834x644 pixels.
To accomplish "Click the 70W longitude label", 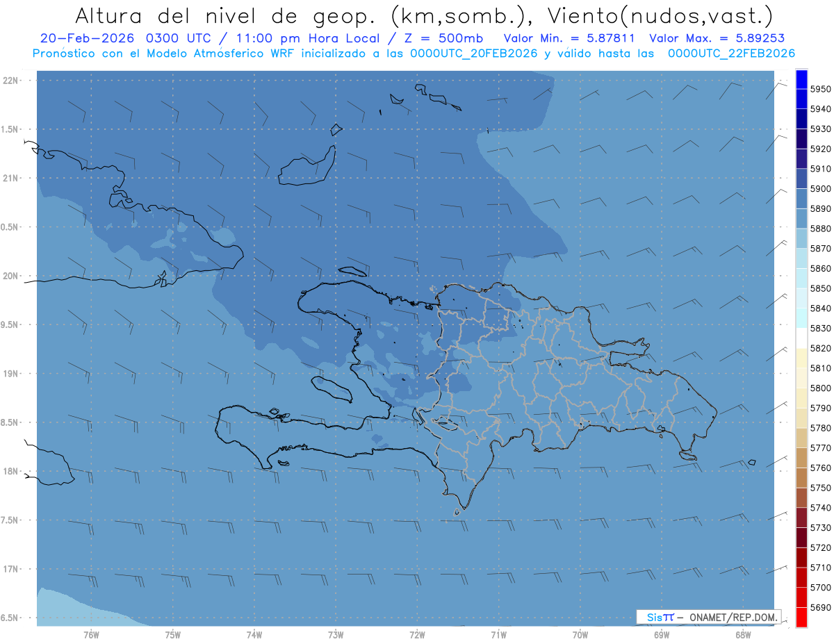I will (x=580, y=635).
